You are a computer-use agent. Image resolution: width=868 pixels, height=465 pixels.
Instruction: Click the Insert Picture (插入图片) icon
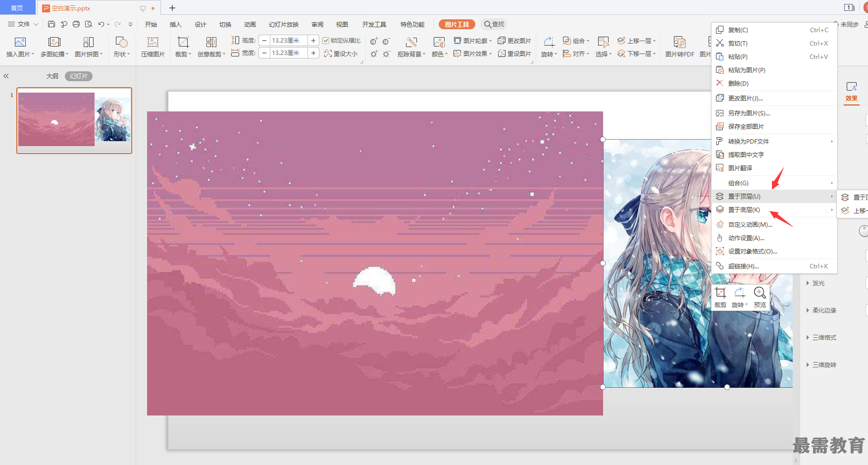20,42
